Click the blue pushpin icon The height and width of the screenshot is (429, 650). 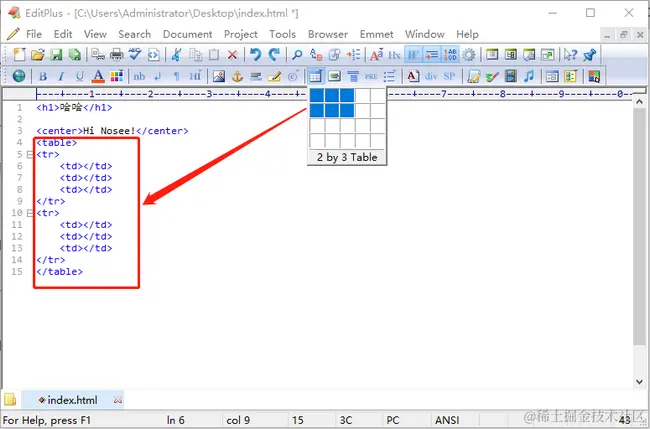pos(589,54)
